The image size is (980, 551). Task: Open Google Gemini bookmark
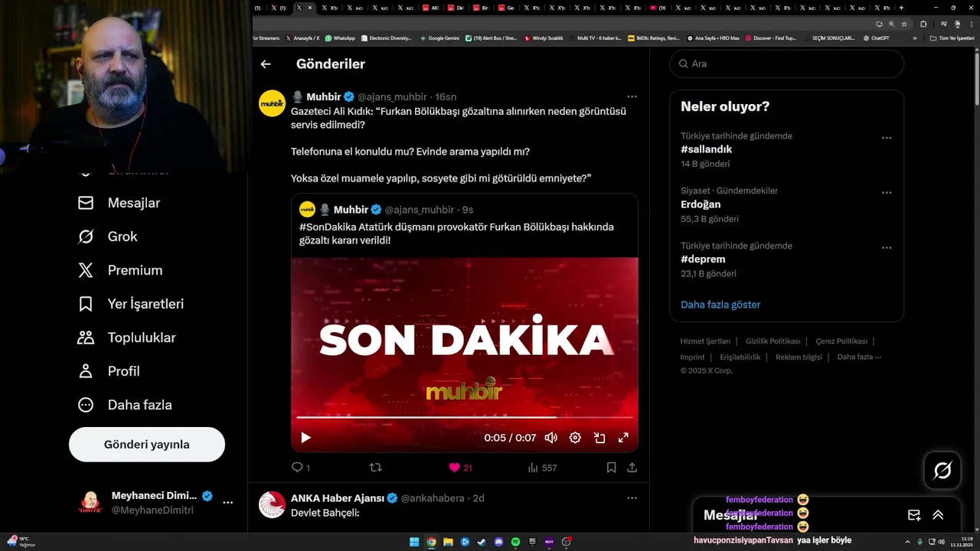[439, 37]
